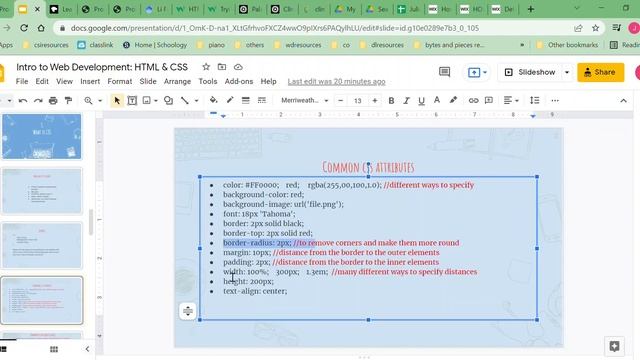Open the Other bookmarks folder

tap(567, 45)
